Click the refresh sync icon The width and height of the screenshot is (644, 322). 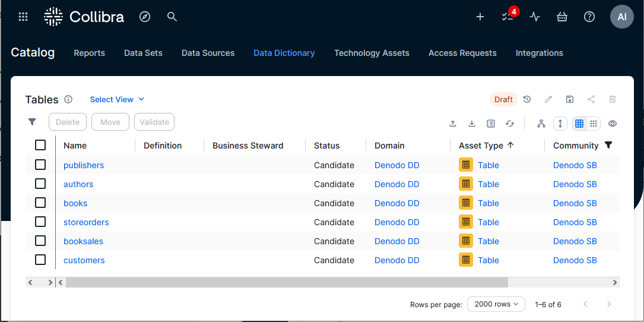click(510, 124)
